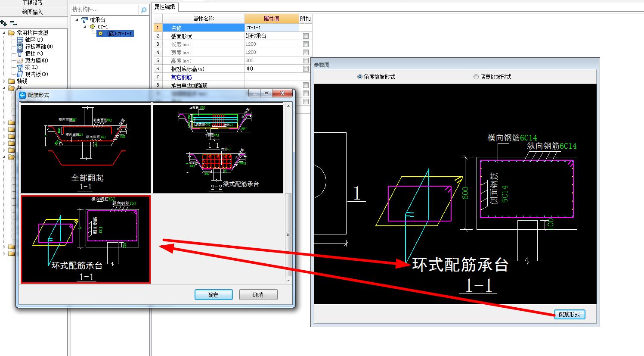Viewport: 644px width, 356px height.
Task: Tick the 附加 checkbox for 相对底标高(m)
Action: [306, 69]
